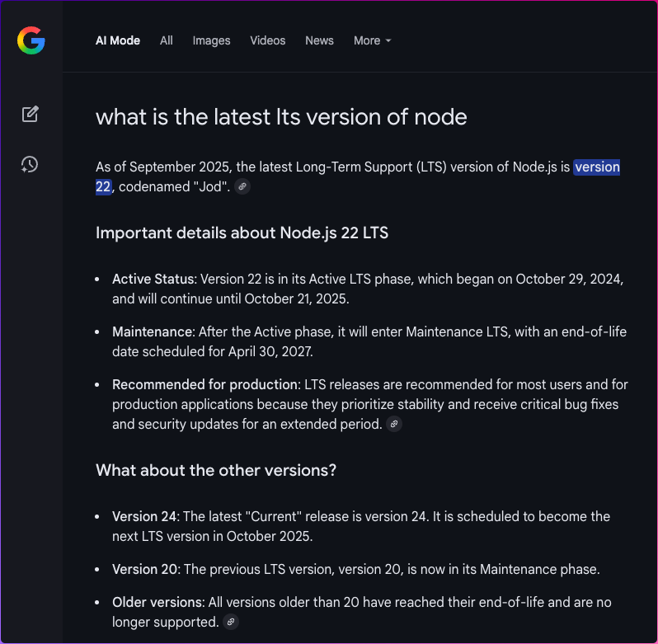Click the "Important details about Node.js 22 LTS" heading

click(242, 233)
